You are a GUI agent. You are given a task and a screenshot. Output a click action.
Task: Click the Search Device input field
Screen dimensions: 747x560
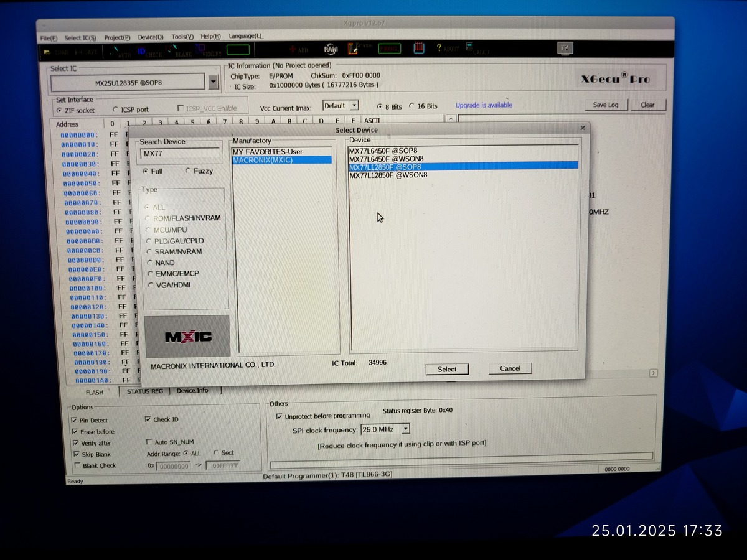[x=181, y=153]
